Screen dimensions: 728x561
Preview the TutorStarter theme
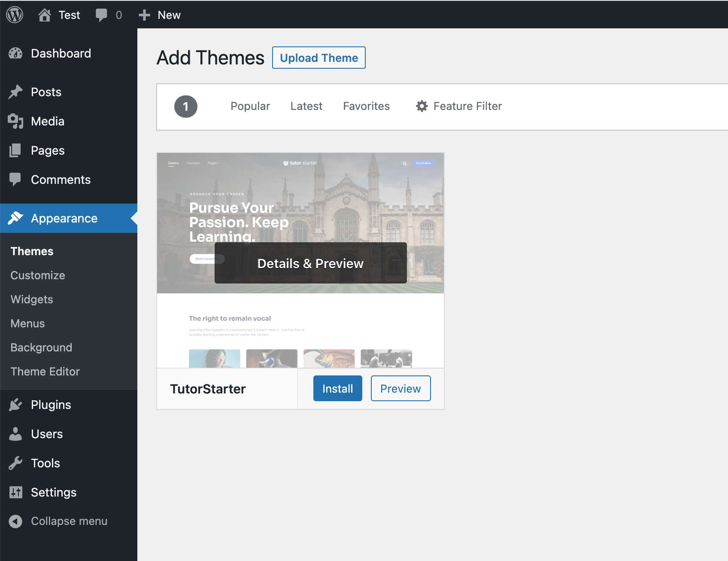pos(400,388)
